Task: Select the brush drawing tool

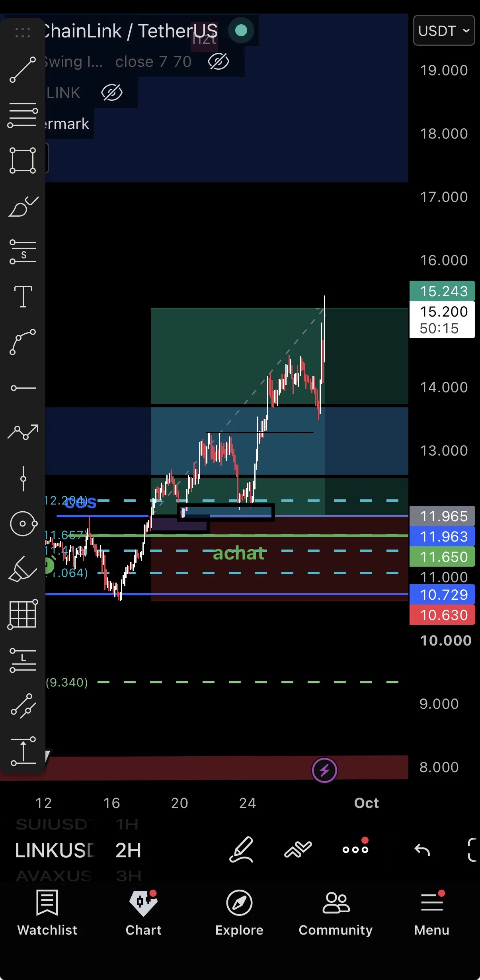Action: coord(23,206)
